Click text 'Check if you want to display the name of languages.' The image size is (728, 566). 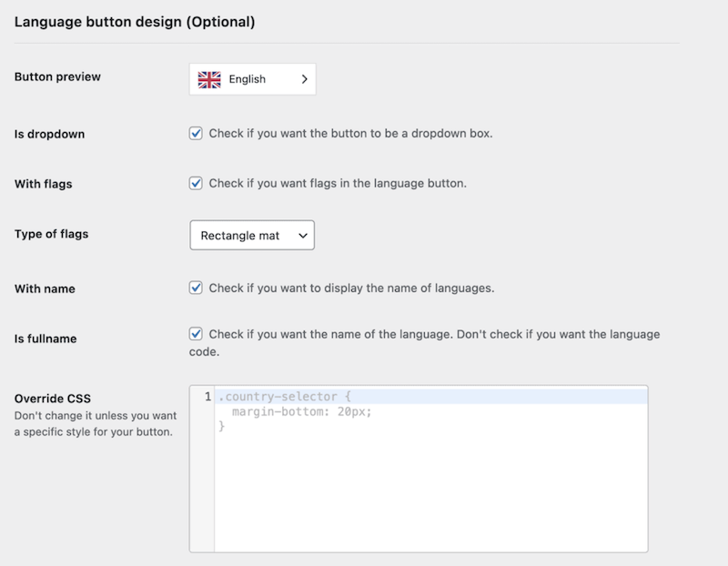pos(351,288)
